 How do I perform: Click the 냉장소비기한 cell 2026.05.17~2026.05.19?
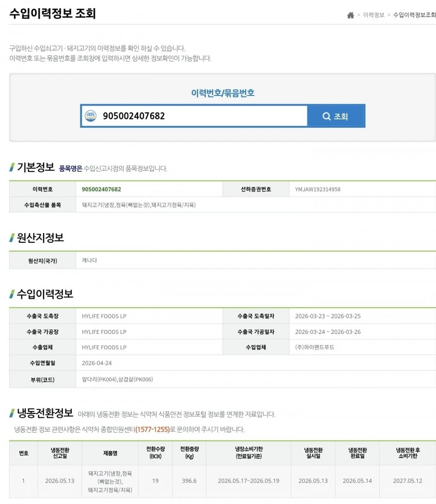click(249, 481)
